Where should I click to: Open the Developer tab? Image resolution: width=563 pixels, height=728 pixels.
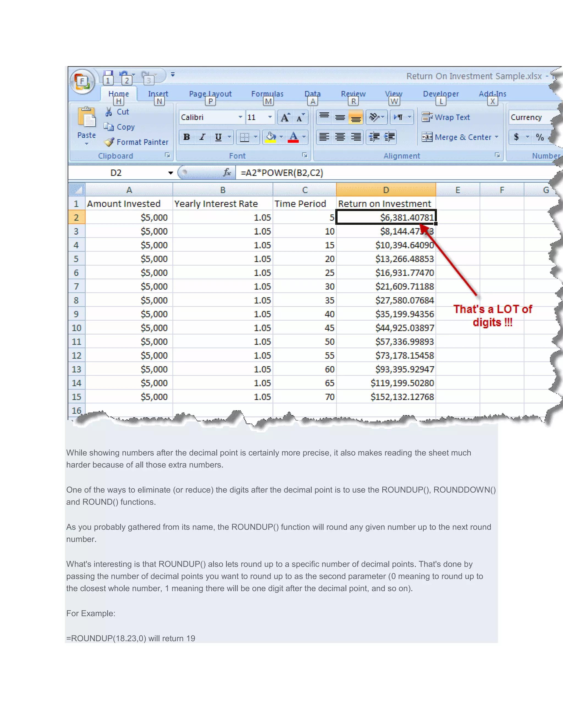click(x=441, y=94)
